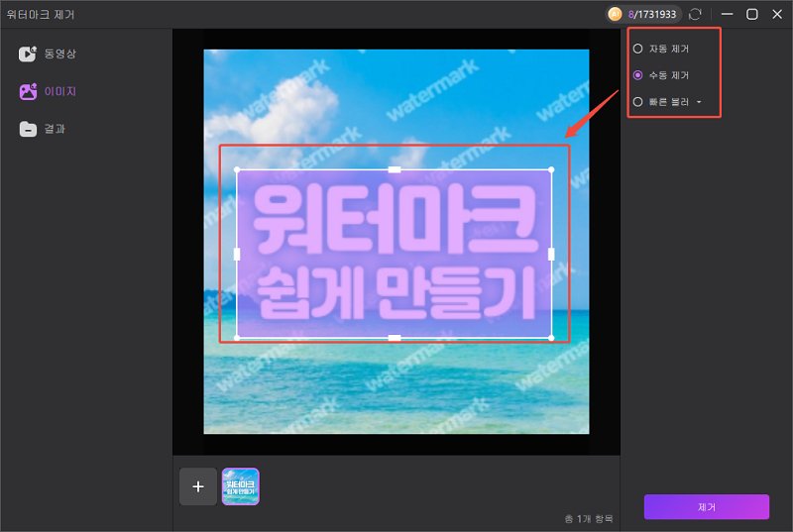
Task: Switch to the 동영상 tab label
Action: tap(60, 53)
